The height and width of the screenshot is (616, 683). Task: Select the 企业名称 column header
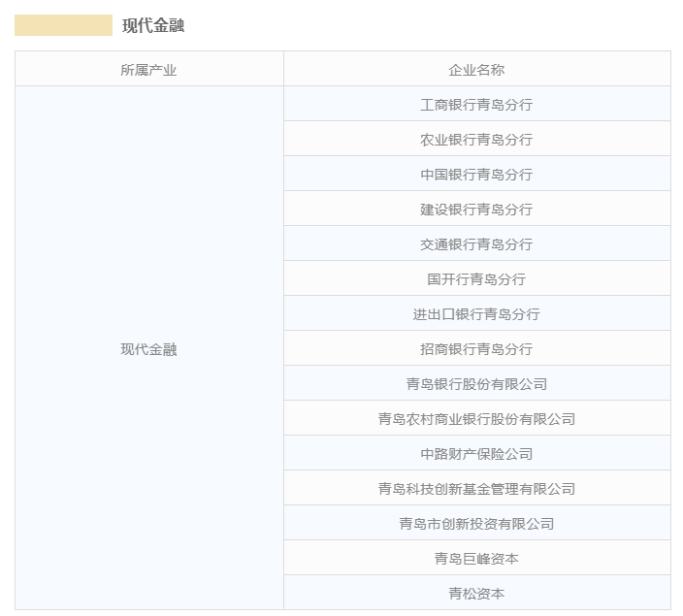pyautogui.click(x=477, y=70)
